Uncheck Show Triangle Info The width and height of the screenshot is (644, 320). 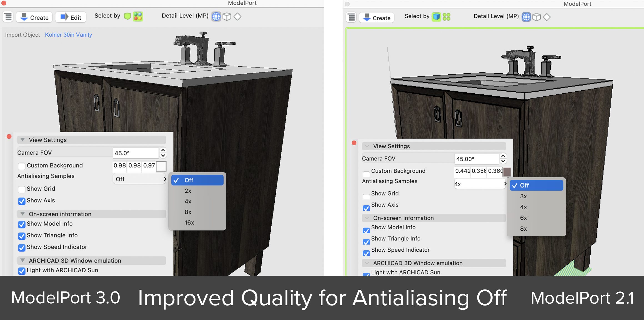[x=22, y=236]
